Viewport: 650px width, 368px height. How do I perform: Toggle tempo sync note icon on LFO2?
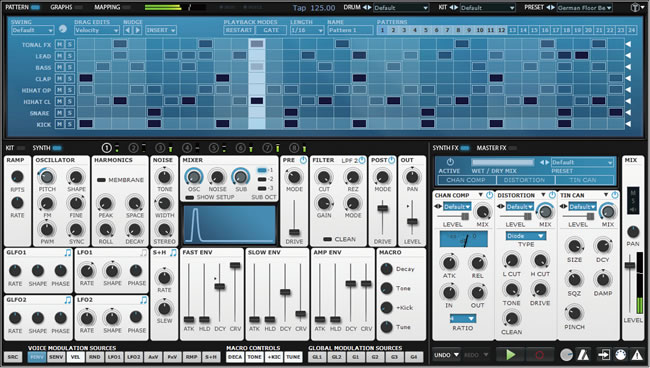(x=143, y=300)
